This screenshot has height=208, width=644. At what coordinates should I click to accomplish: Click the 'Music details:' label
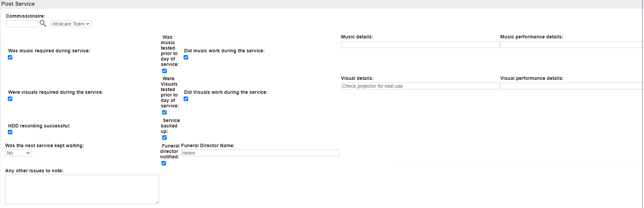(357, 37)
